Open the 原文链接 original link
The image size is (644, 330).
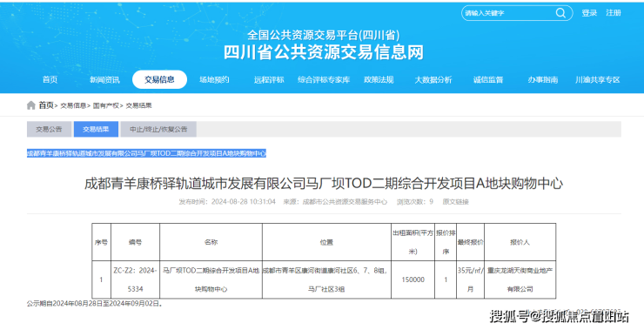(x=455, y=202)
